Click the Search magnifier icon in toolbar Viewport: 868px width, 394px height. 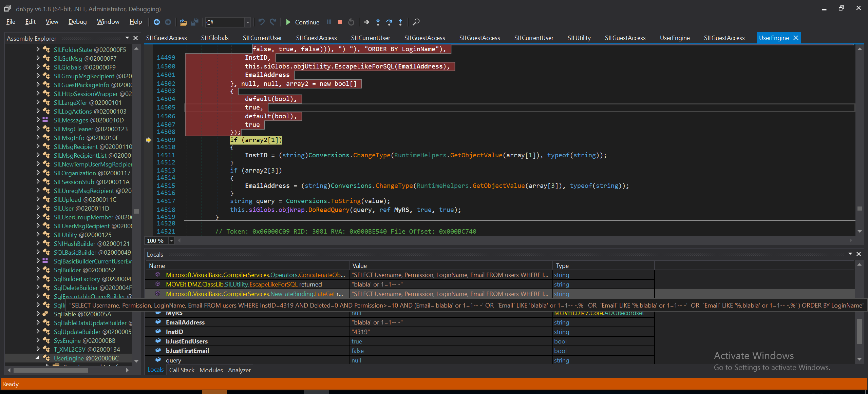(416, 22)
